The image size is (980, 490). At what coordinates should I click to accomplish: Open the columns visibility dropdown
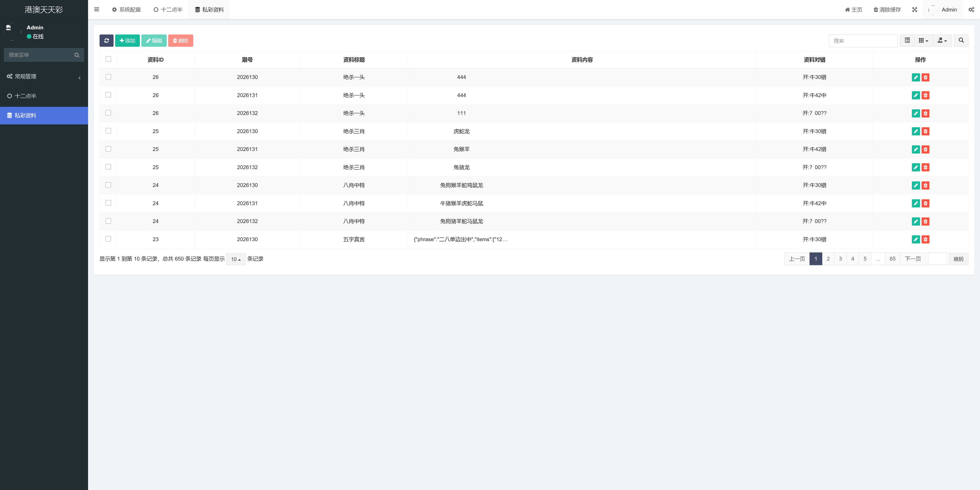(x=923, y=41)
